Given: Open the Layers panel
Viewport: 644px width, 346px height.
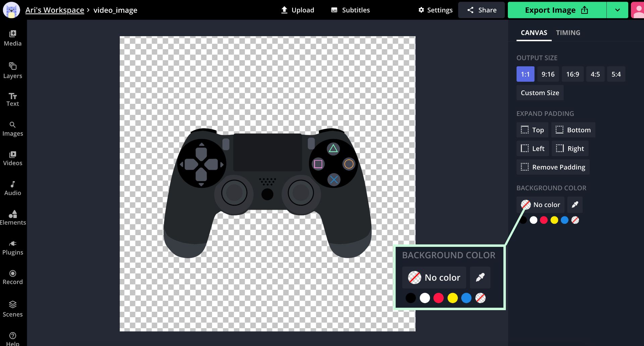Looking at the screenshot, I should 13,71.
